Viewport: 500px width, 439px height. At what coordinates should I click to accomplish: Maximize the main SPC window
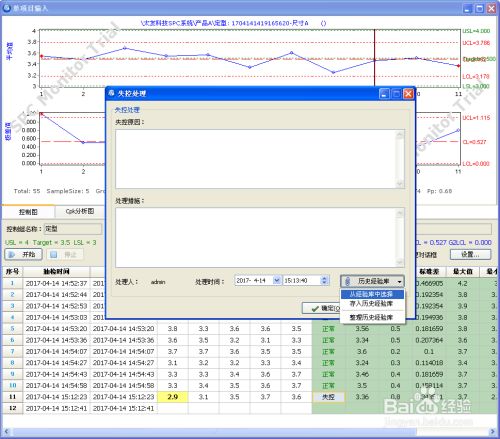click(480, 8)
